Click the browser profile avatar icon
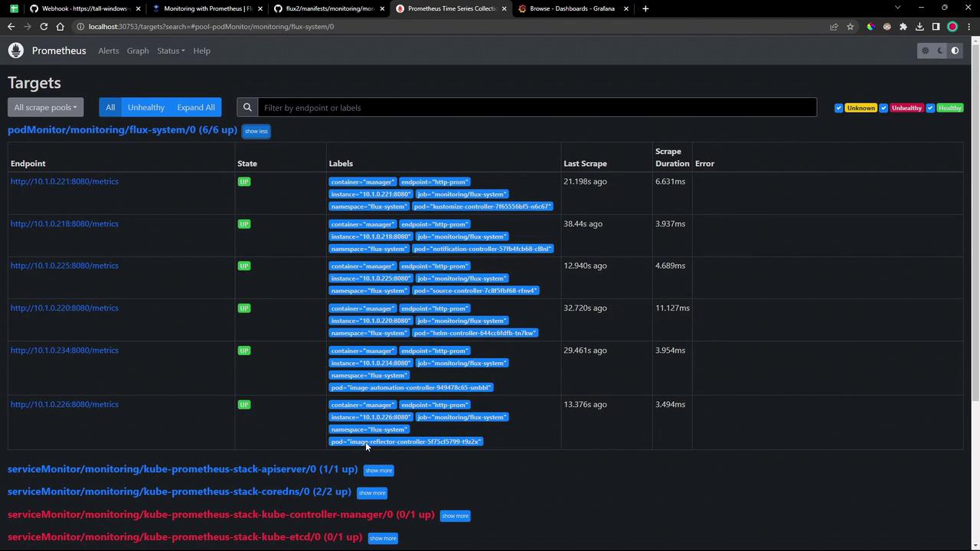This screenshot has width=980, height=551. click(x=952, y=27)
